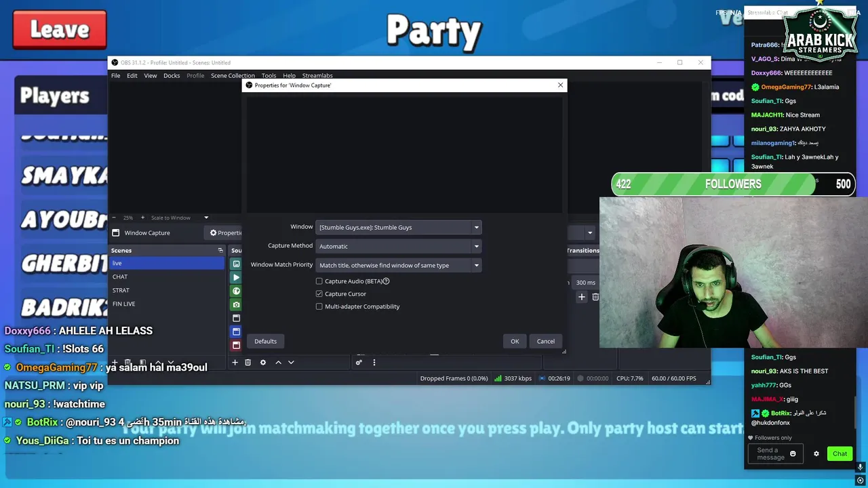The width and height of the screenshot is (868, 488).
Task: Enable Multi-adapter Compatibility checkbox
Action: pyautogui.click(x=319, y=307)
